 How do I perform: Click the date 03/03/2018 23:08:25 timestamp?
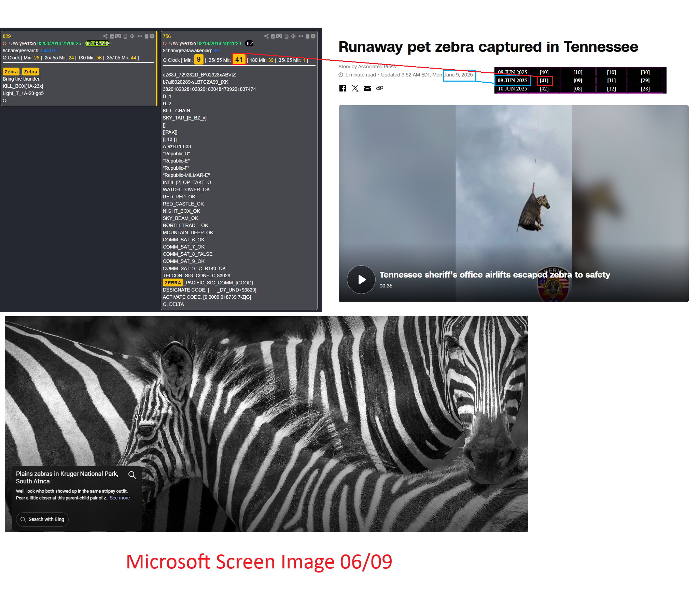(x=59, y=43)
